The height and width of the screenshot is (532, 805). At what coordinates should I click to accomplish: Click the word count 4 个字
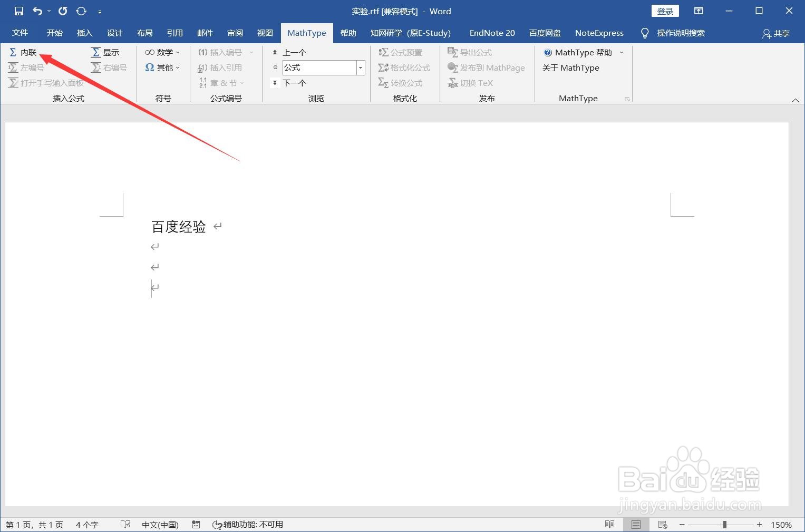point(87,525)
